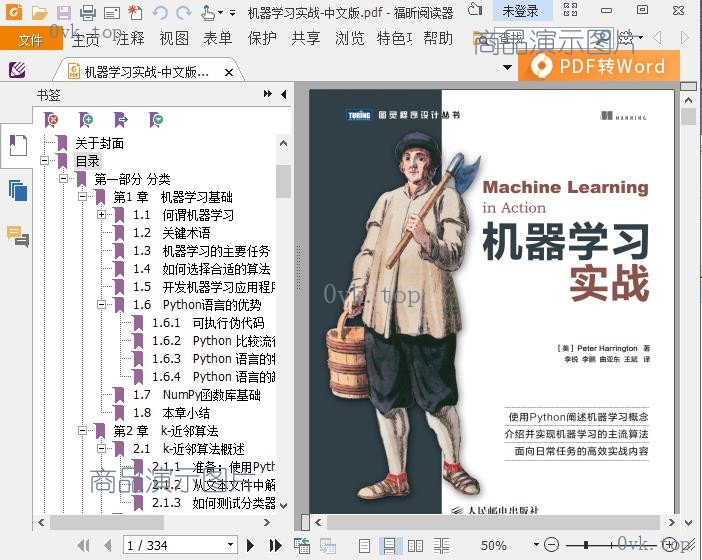
Task: Expand the 1.1 何谓机器学习 node
Action: (x=102, y=215)
